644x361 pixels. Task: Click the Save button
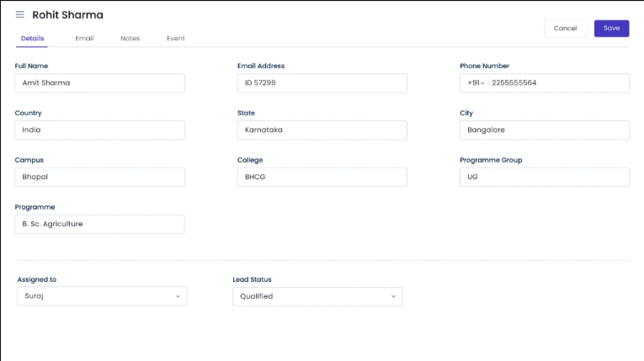pyautogui.click(x=611, y=29)
